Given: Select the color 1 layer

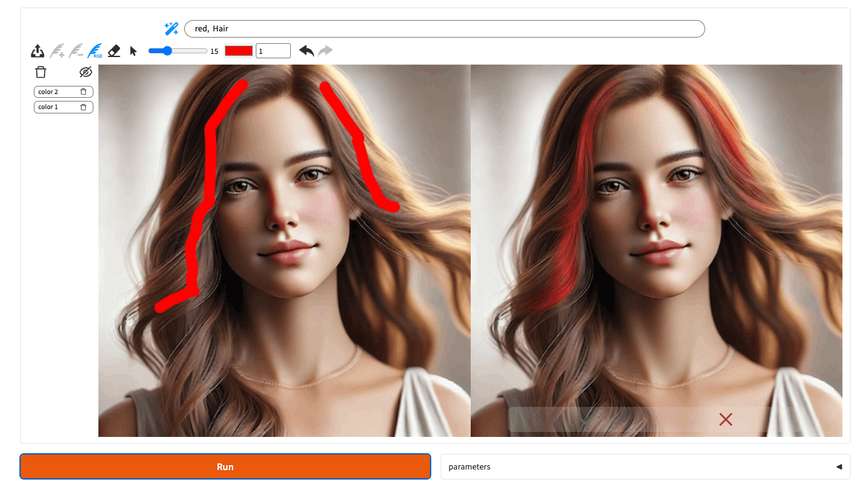Looking at the screenshot, I should (63, 107).
